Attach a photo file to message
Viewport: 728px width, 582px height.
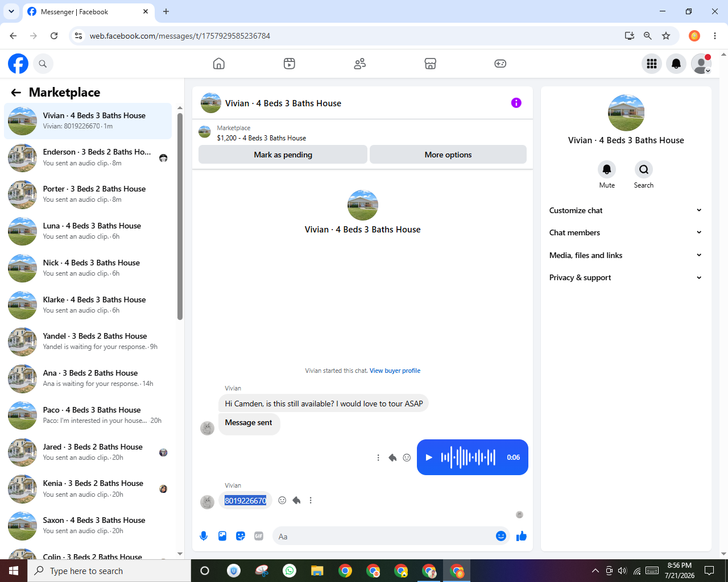tap(222, 536)
